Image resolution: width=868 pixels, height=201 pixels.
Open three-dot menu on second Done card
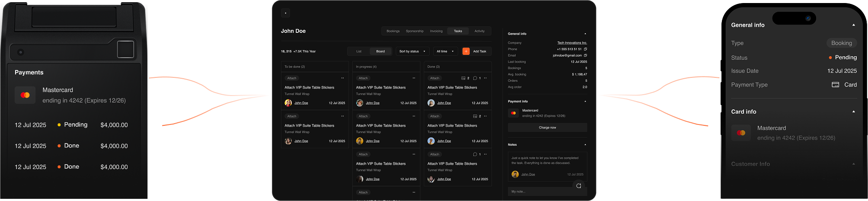pyautogui.click(x=485, y=116)
